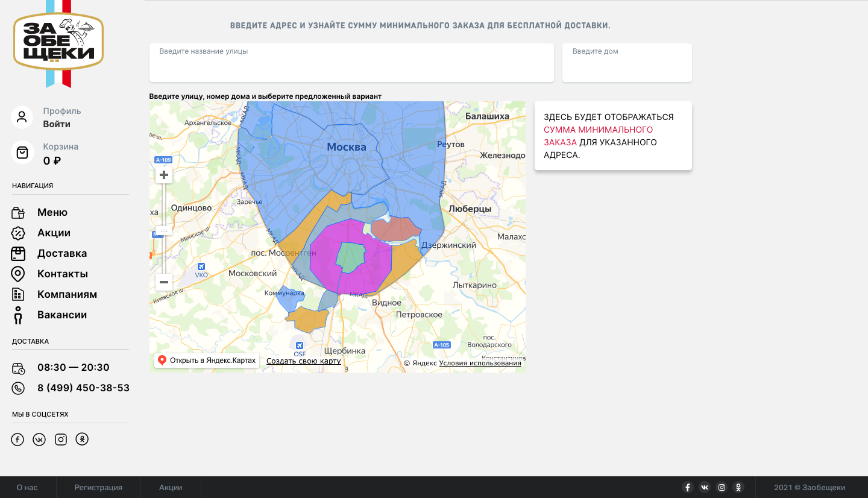Viewport: 868px width, 498px height.
Task: Zoom in on the map
Action: coord(163,175)
